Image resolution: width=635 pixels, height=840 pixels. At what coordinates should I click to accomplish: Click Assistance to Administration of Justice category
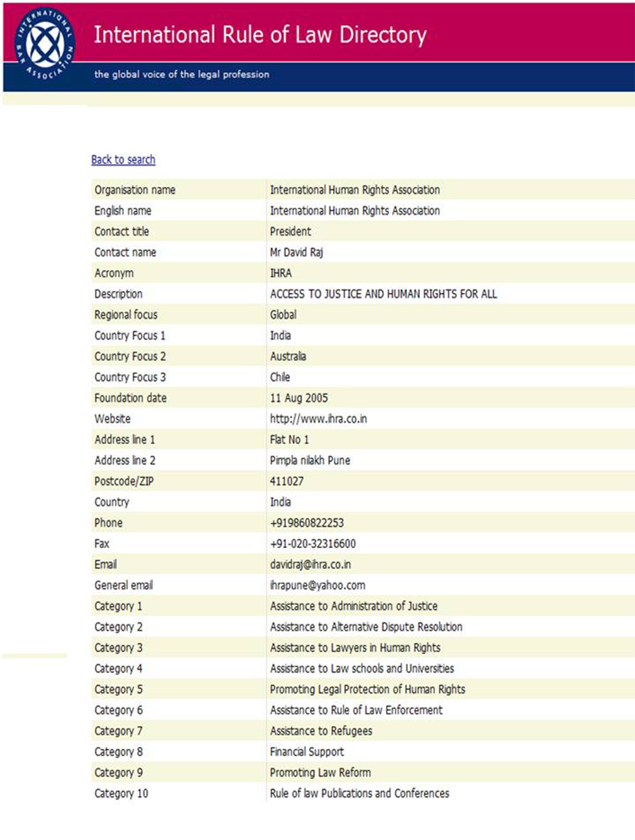[x=354, y=606]
